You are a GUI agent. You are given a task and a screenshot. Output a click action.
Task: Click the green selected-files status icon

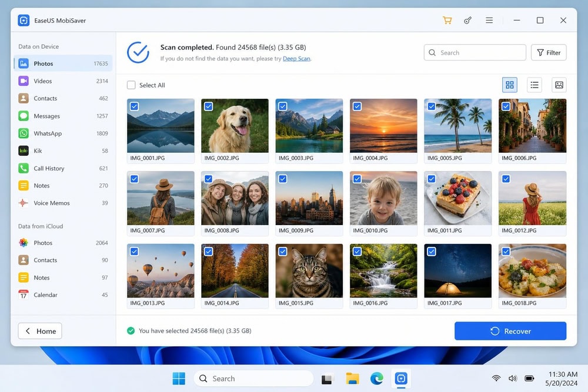point(131,330)
